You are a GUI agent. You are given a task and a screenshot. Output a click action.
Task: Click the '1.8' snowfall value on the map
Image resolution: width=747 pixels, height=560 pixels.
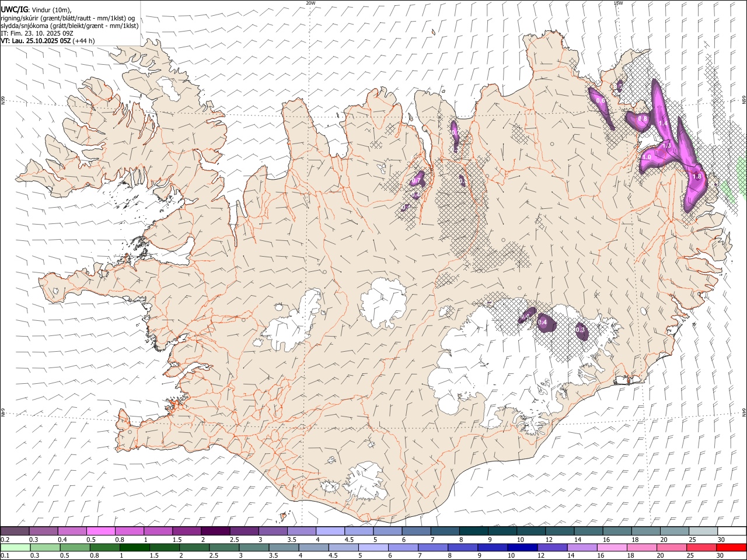pos(697,177)
